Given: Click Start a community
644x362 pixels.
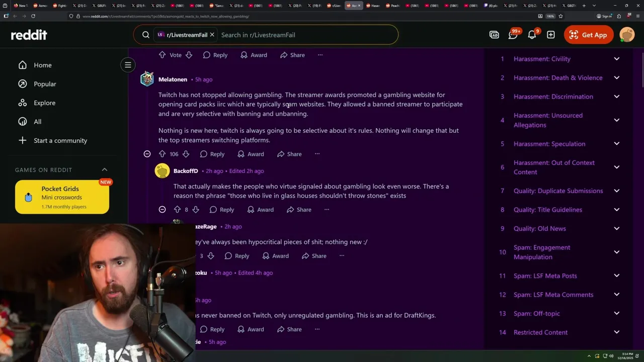Looking at the screenshot, I should (60, 140).
